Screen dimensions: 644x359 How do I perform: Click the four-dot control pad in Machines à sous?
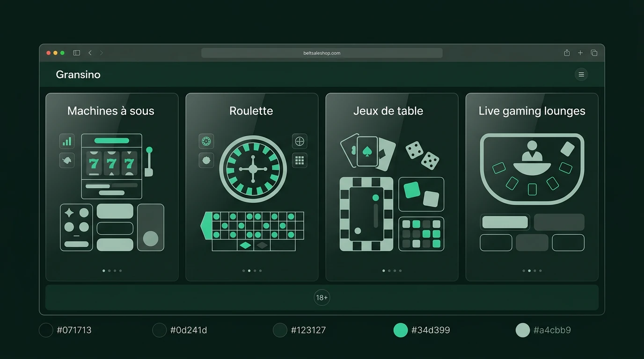point(76,227)
